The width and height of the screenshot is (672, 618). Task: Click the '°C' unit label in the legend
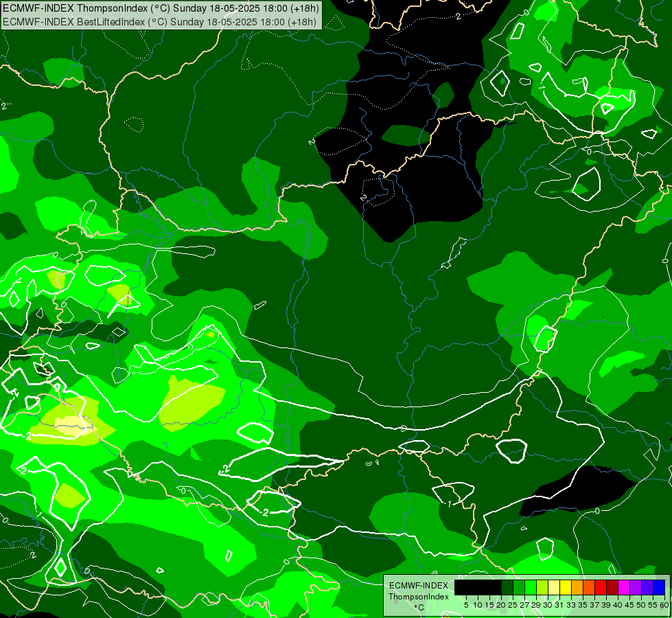pyautogui.click(x=419, y=607)
